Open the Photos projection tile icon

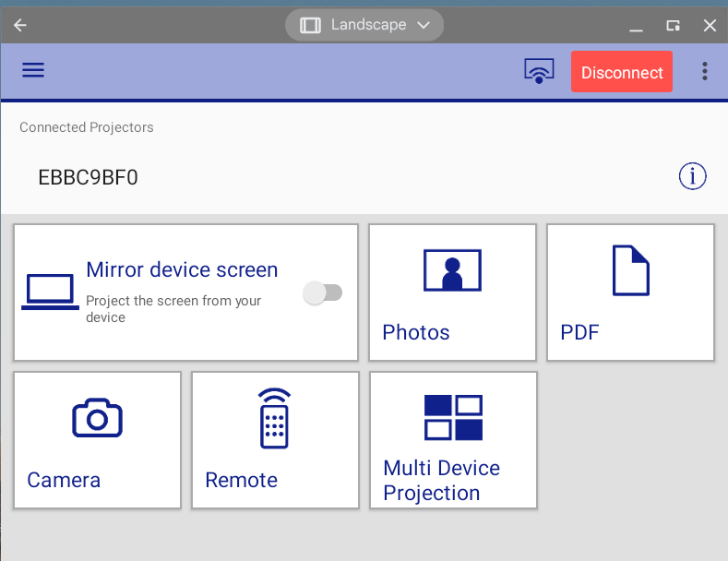(x=451, y=271)
